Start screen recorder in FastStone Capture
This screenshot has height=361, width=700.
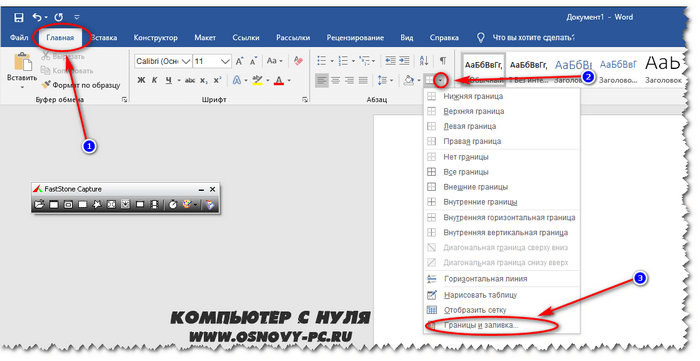click(x=154, y=204)
